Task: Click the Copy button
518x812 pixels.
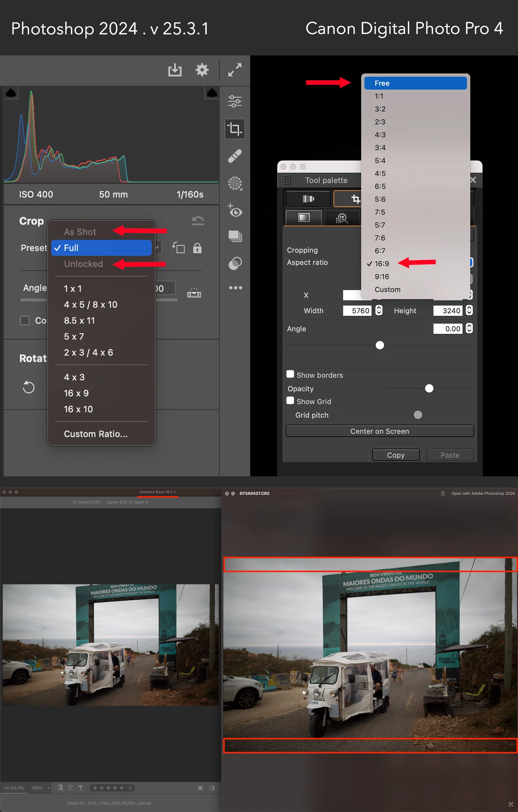Action: [396, 455]
